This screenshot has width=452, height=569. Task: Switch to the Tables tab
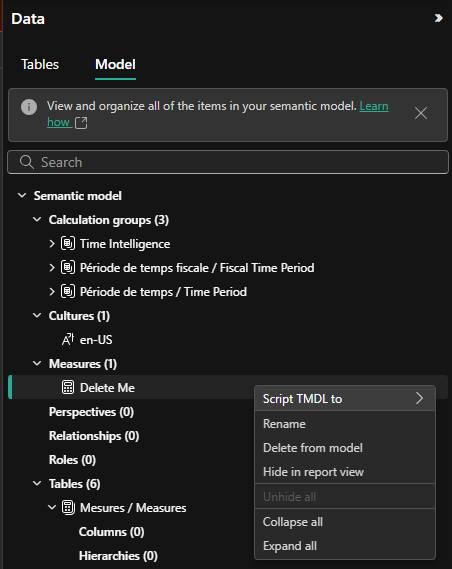click(x=40, y=65)
